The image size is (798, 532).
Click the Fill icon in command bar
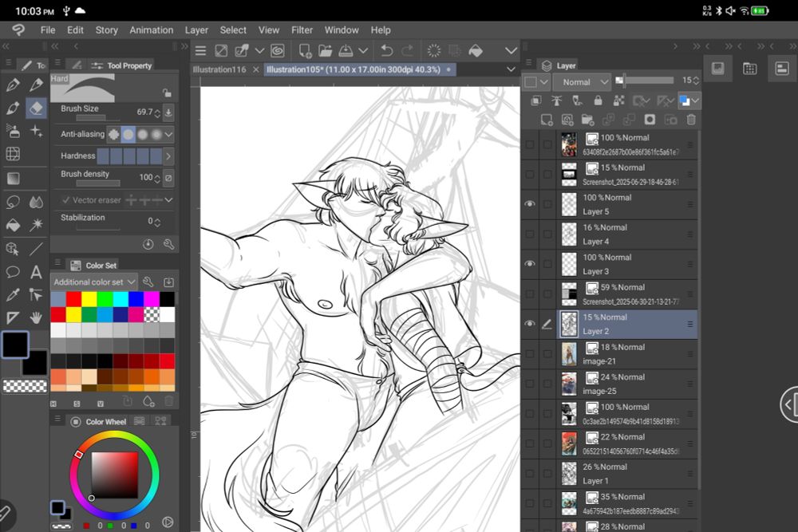(x=476, y=50)
